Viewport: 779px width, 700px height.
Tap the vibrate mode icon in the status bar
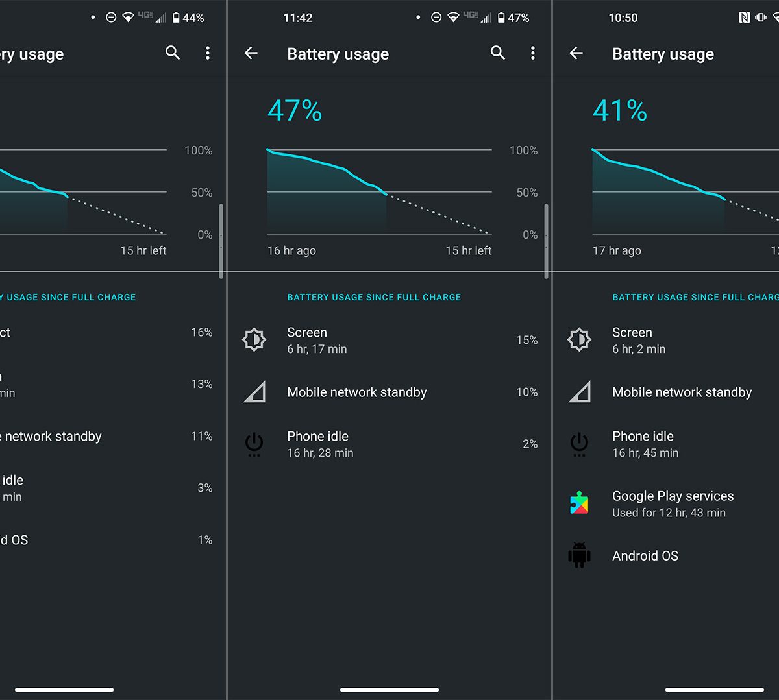tap(761, 18)
